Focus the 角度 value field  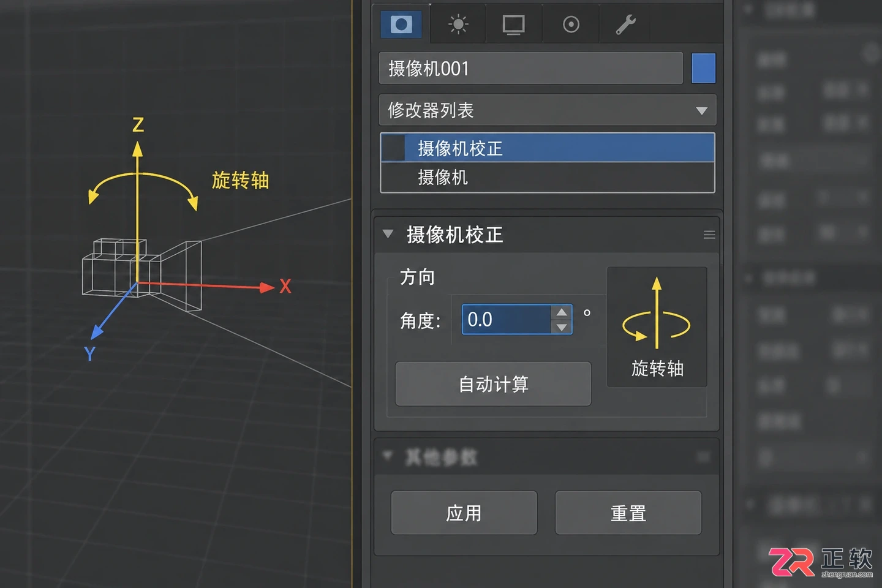point(507,319)
